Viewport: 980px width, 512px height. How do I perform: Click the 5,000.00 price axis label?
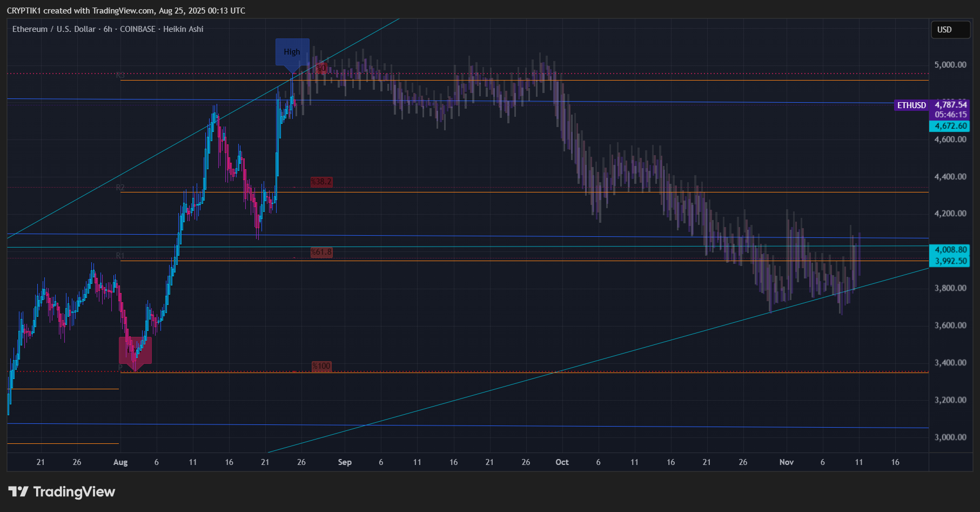click(950, 65)
